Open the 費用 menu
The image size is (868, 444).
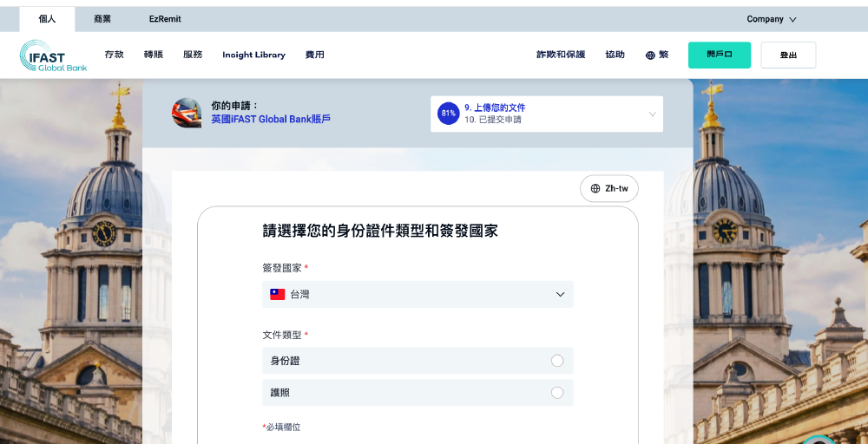tap(315, 55)
